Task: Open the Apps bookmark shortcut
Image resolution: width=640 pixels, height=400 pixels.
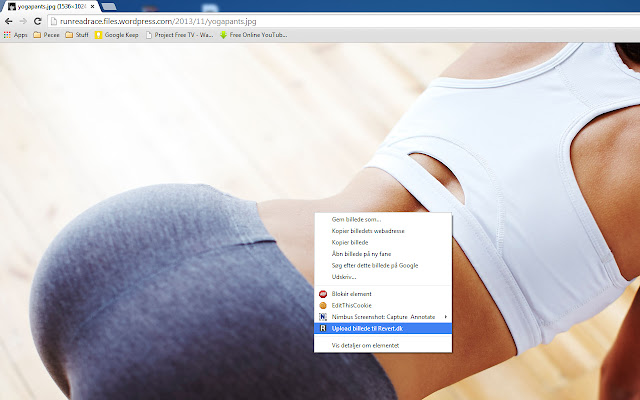Action: 16,35
